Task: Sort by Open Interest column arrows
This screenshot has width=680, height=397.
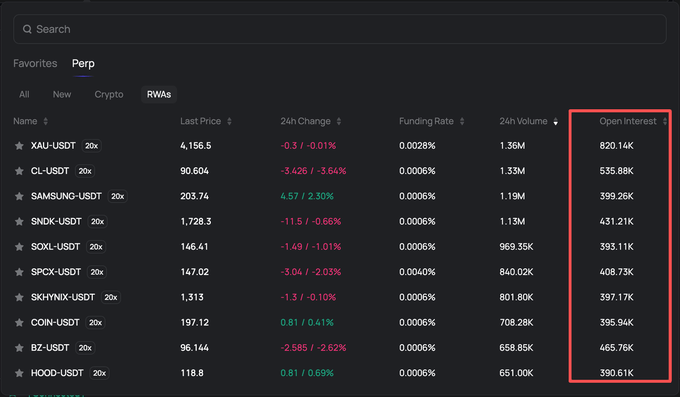Action: [x=665, y=121]
